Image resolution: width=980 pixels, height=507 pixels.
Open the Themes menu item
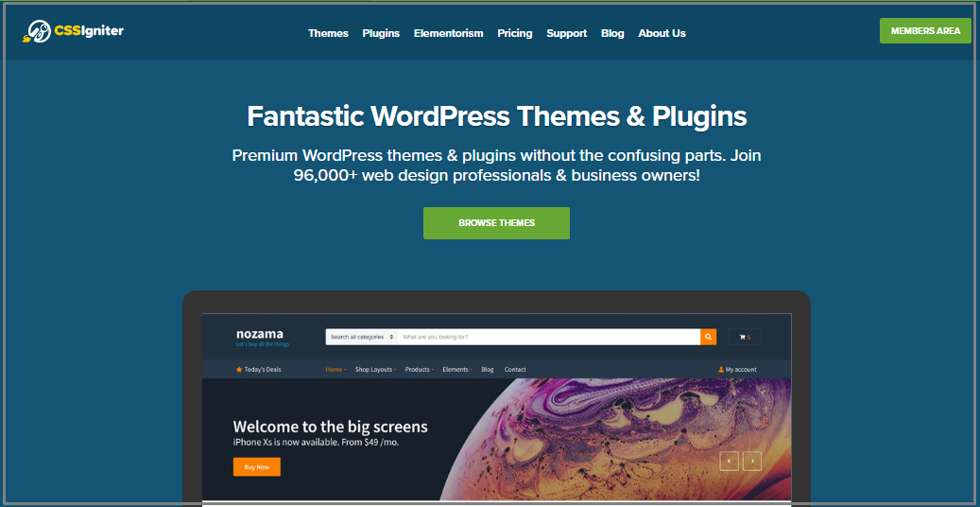click(x=328, y=33)
